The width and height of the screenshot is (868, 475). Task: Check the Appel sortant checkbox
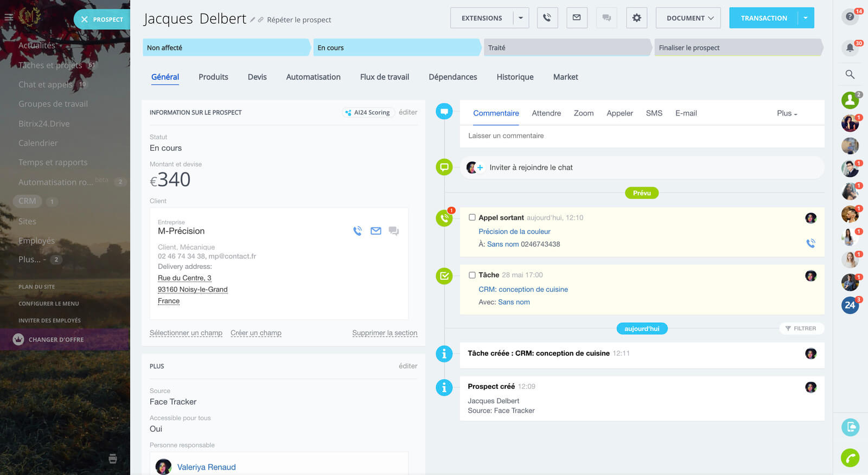coord(472,217)
